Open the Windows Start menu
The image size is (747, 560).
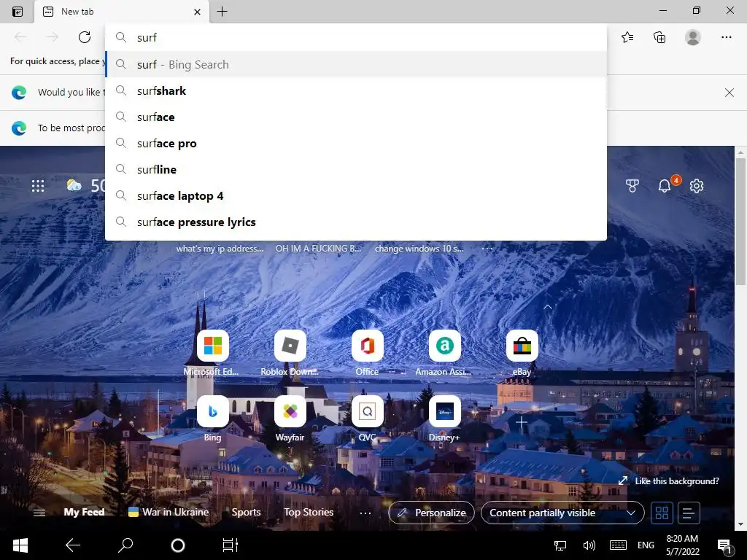tap(20, 545)
